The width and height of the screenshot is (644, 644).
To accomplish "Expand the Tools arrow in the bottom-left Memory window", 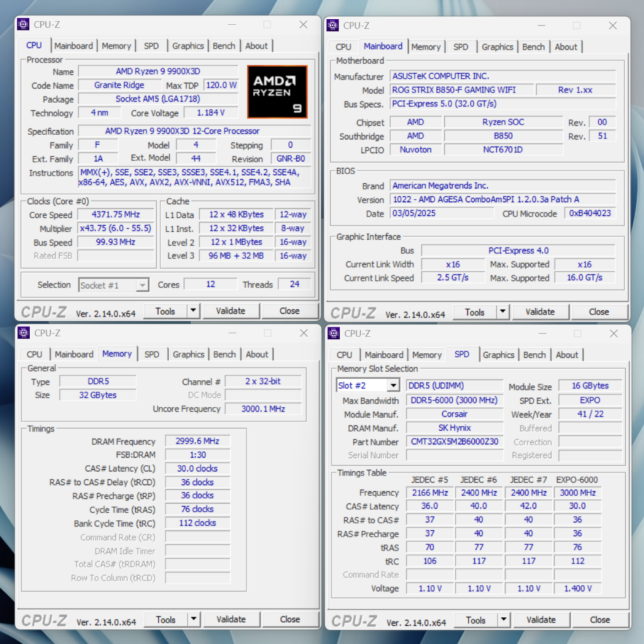I will 194,619.
